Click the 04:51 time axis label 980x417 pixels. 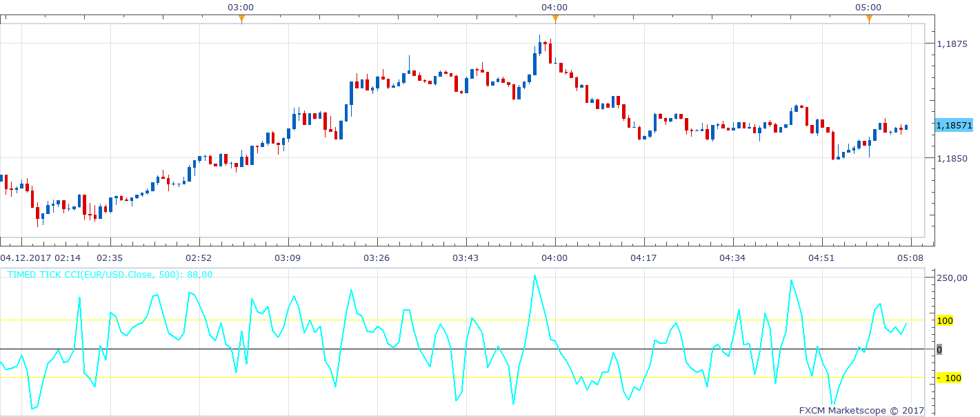[x=821, y=258]
